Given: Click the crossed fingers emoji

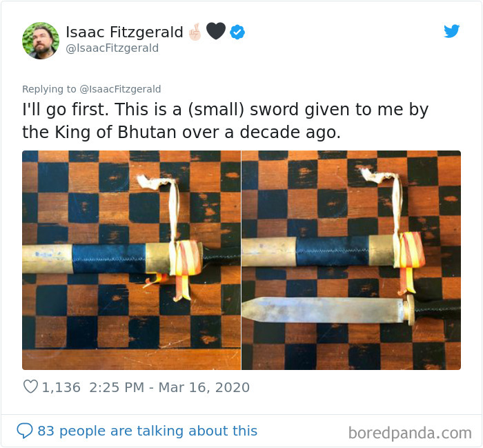Looking at the screenshot, I should click(195, 32).
